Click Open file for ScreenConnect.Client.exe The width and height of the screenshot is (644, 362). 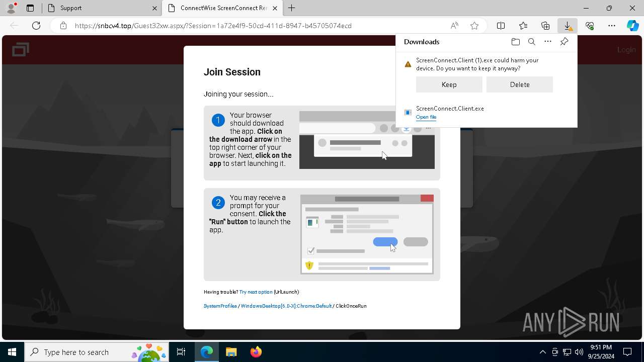coord(426,117)
